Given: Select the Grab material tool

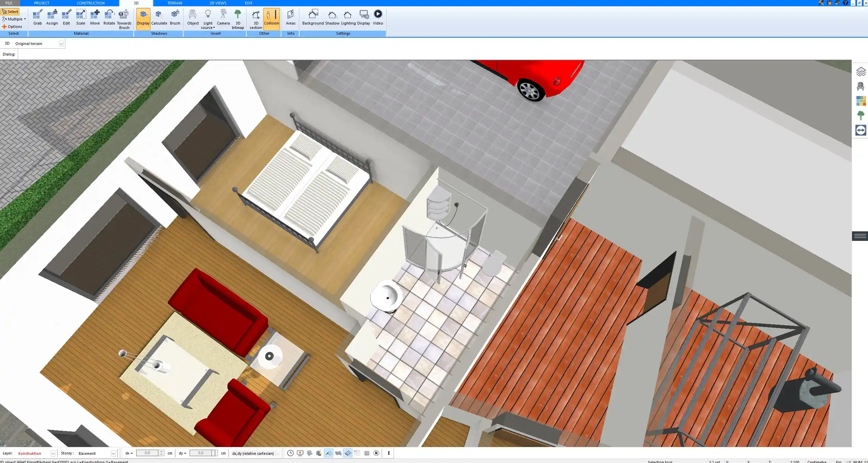Looking at the screenshot, I should [37, 18].
